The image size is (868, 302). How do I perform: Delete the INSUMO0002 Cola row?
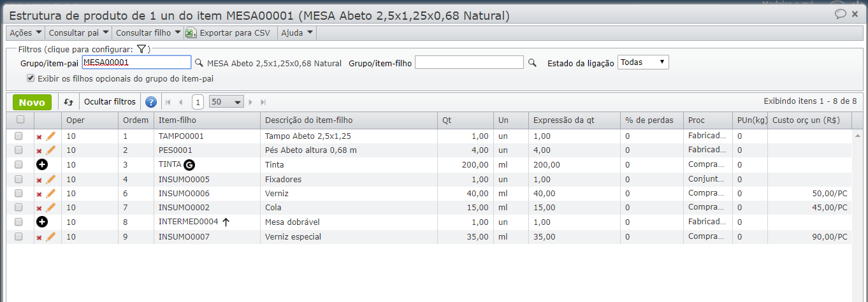point(39,208)
